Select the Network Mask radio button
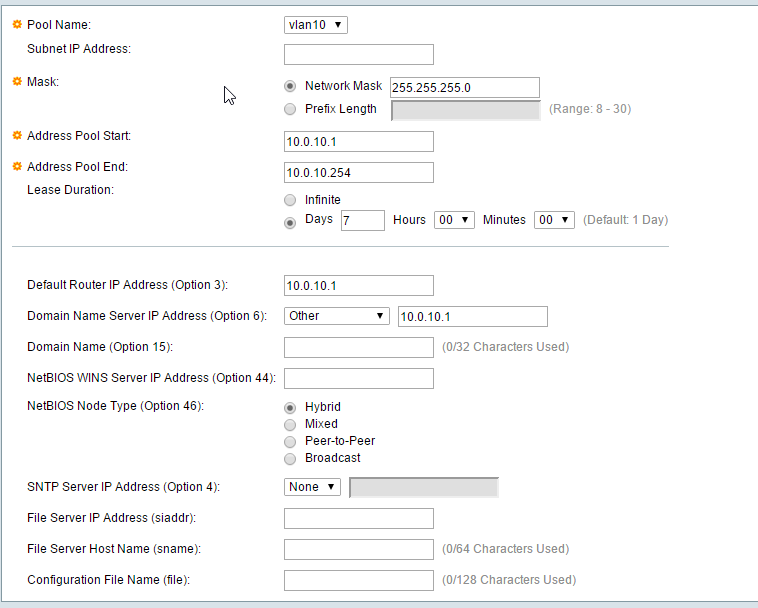The image size is (758, 608). [290, 86]
